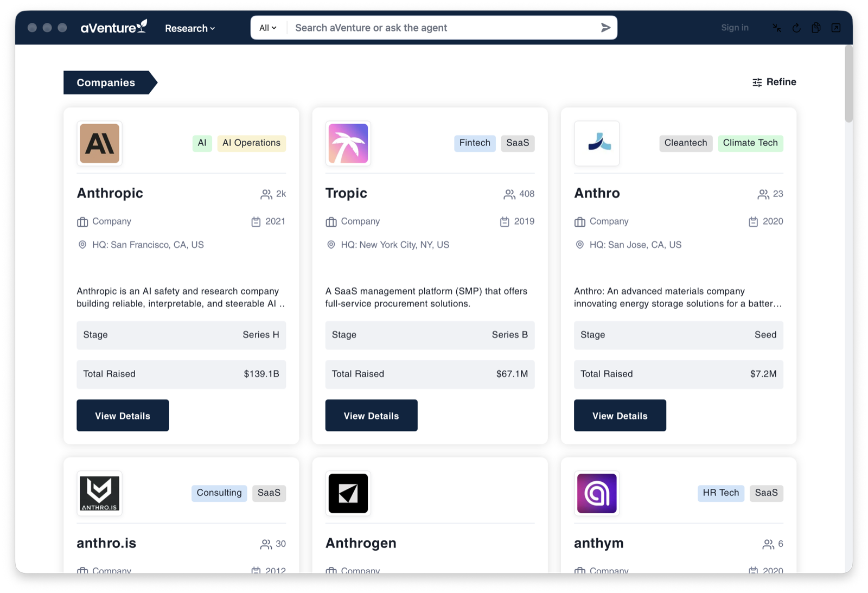Image resolution: width=868 pixels, height=593 pixels.
Task: Click the collapse arrows icon in header
Action: point(777,28)
